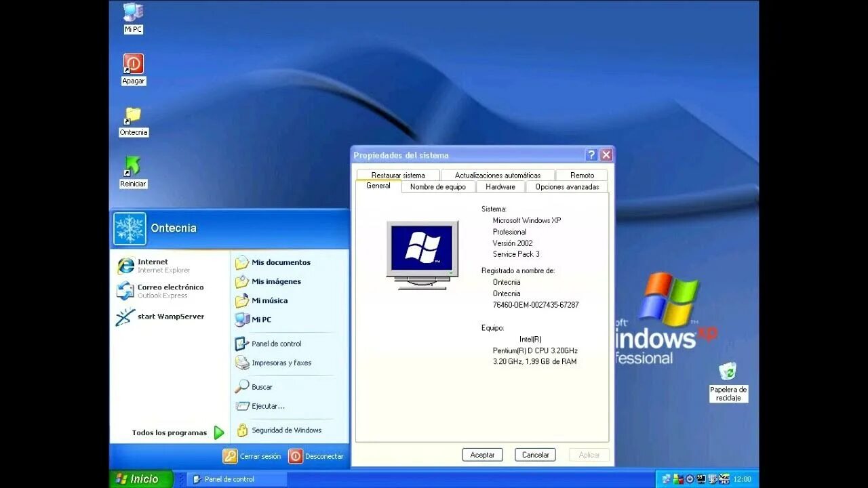The width and height of the screenshot is (868, 488).
Task: Click the black monitor tray icon
Action: point(701,479)
